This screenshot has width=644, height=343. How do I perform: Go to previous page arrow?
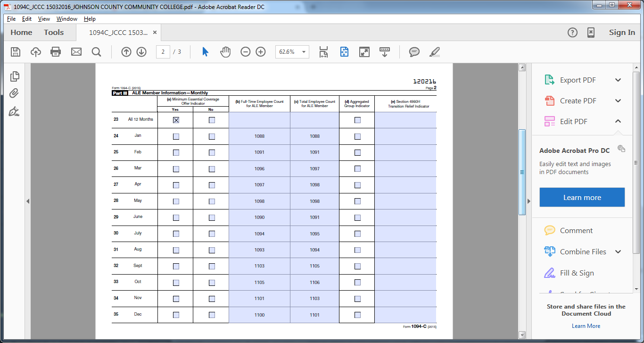tap(126, 52)
